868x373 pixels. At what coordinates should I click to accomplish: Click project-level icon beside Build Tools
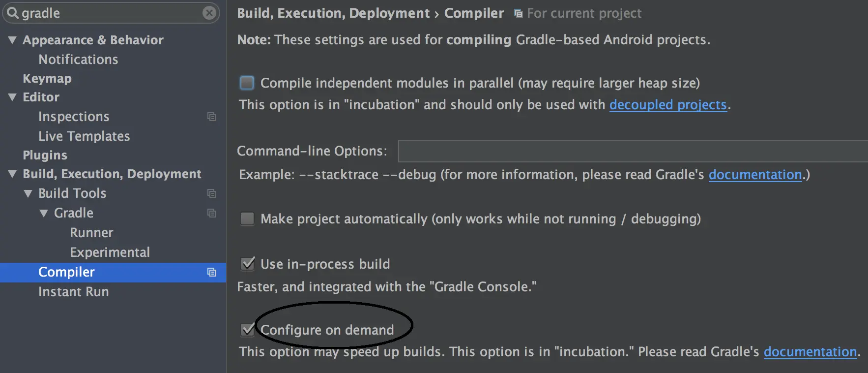tap(212, 193)
